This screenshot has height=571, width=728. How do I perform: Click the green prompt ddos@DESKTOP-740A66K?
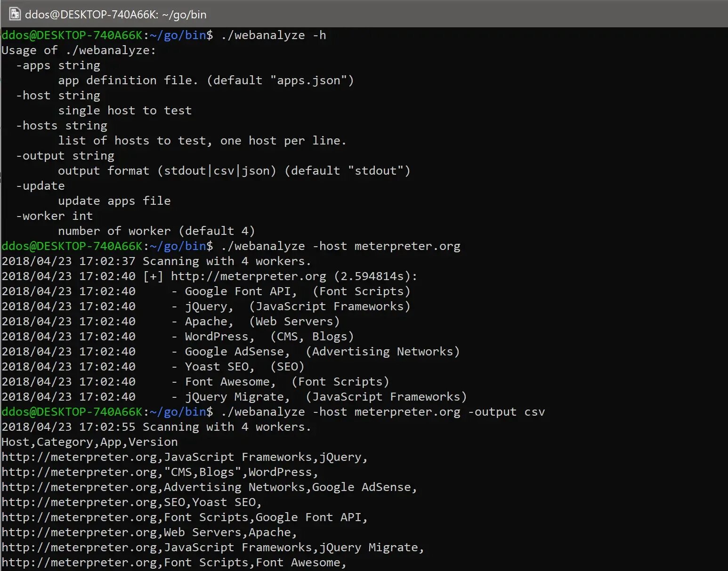point(71,35)
